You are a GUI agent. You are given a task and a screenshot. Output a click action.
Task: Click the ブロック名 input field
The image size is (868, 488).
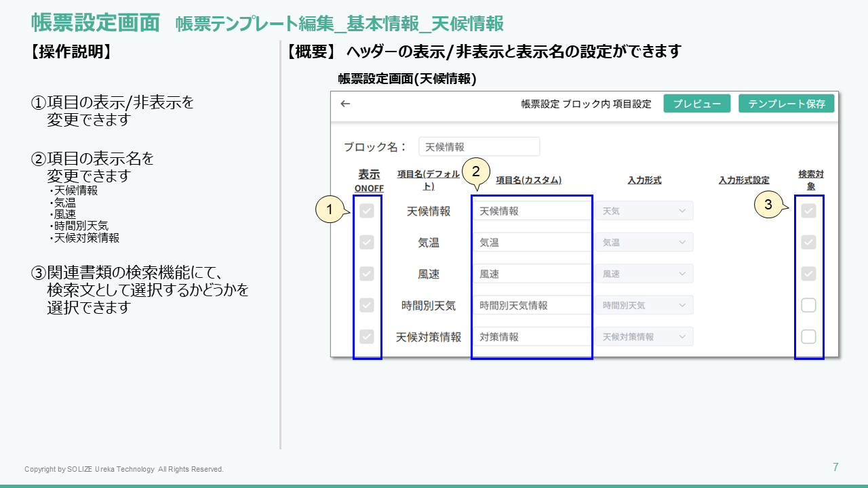coord(479,147)
